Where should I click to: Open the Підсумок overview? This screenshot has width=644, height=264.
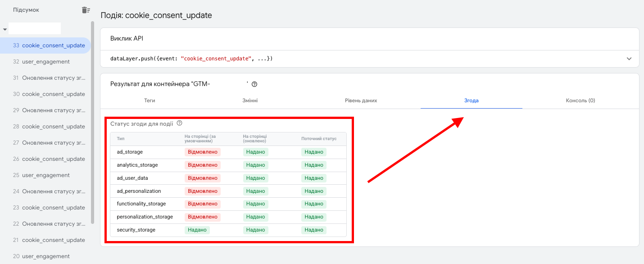click(x=26, y=10)
